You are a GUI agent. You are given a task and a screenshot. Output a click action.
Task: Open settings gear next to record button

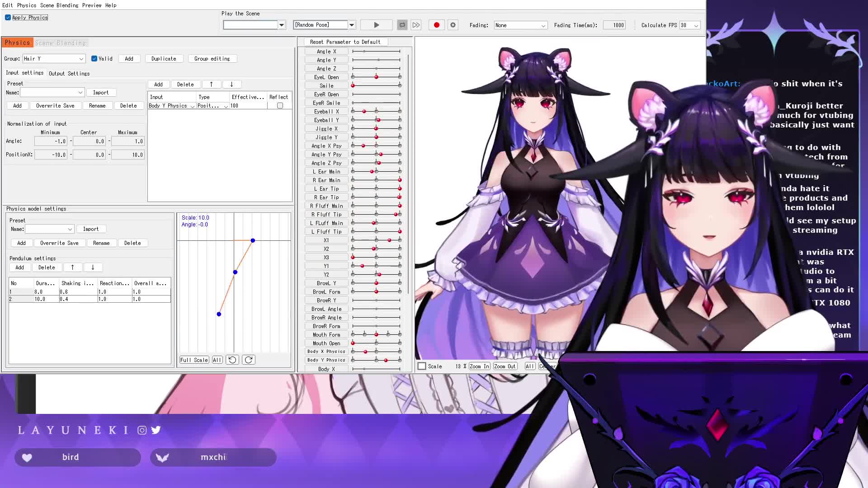453,25
